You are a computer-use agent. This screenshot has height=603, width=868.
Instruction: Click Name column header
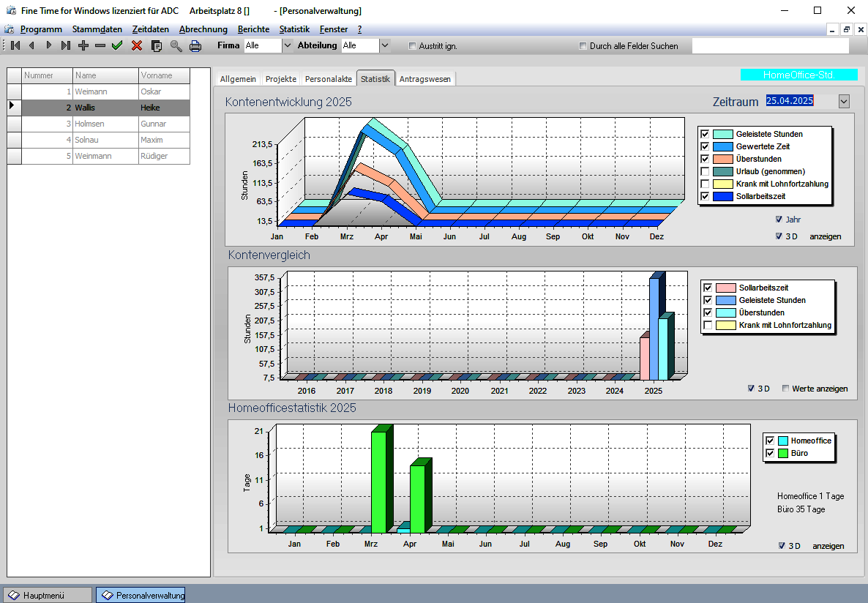(x=105, y=75)
